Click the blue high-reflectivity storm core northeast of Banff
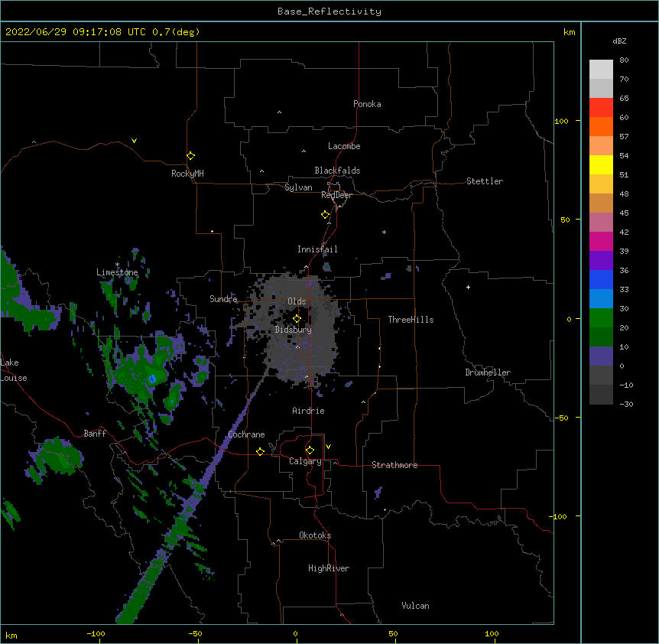 point(153,379)
